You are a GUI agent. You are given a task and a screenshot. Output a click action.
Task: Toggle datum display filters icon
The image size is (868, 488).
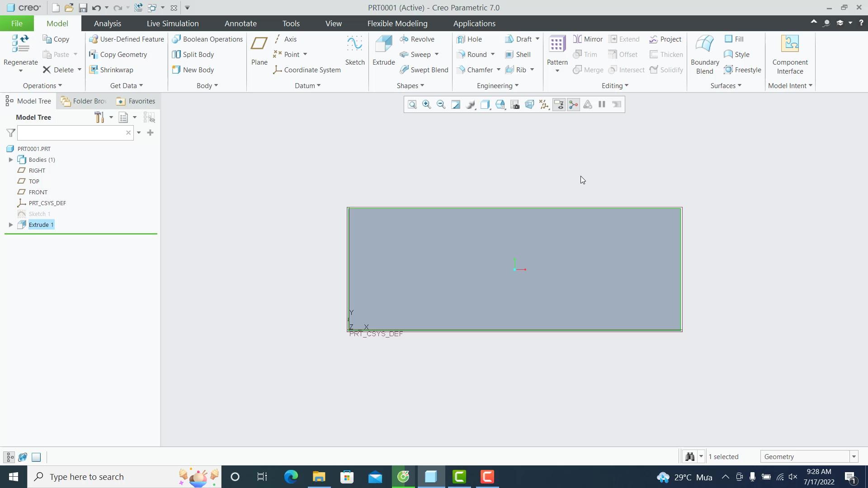point(544,105)
